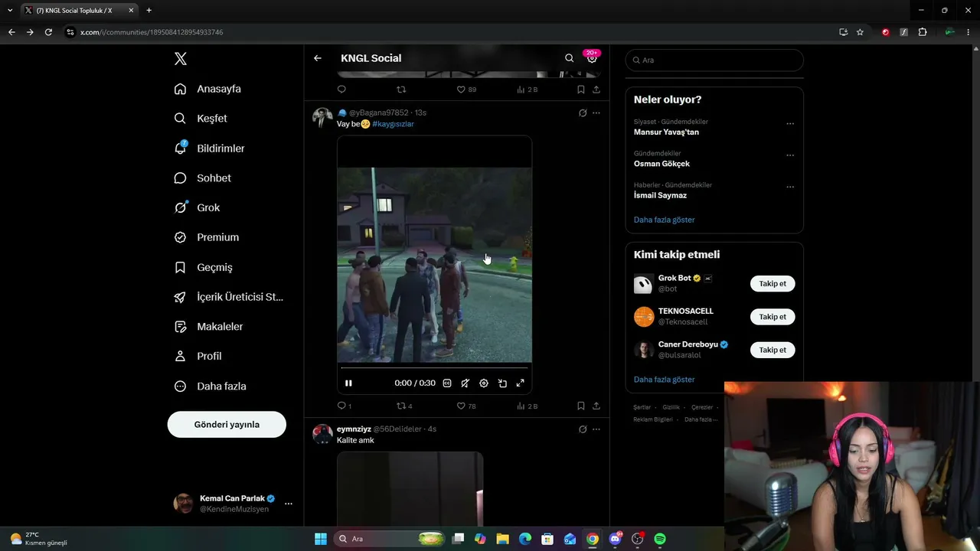Go back from KNGL Social
This screenshot has height=551, width=980.
pyautogui.click(x=318, y=58)
